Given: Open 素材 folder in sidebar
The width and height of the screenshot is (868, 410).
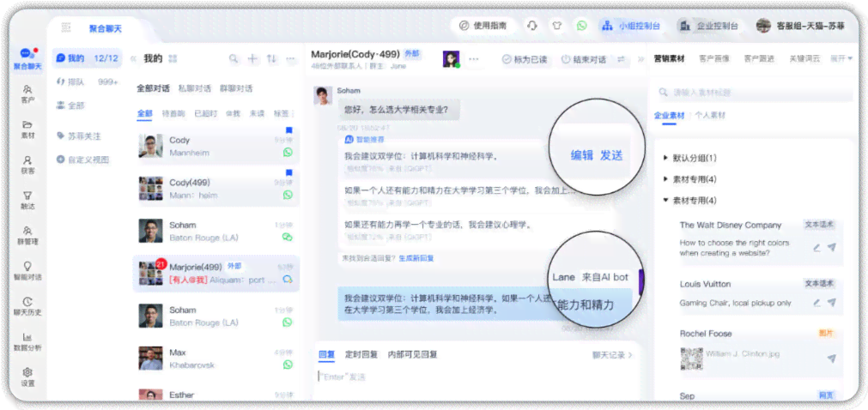Looking at the screenshot, I should tap(27, 130).
